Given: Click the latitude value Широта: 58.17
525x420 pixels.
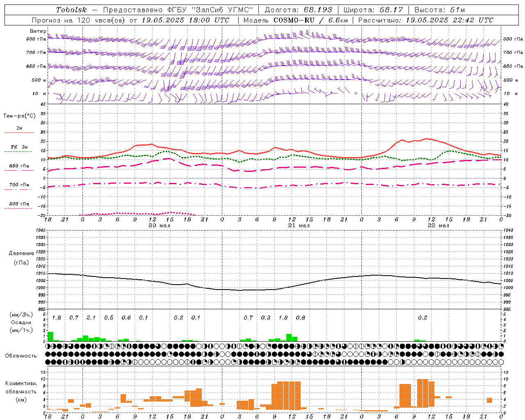Looking at the screenshot, I should [x=373, y=10].
